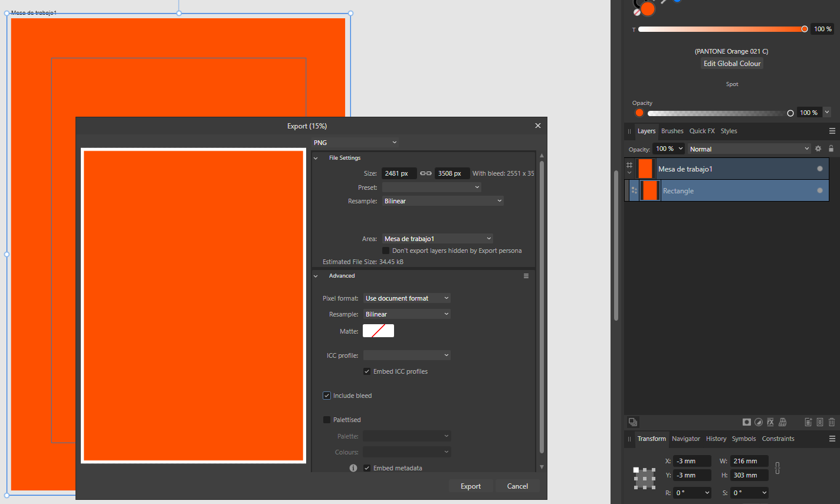
Task: Click the Live Filters warp icon
Action: [783, 422]
